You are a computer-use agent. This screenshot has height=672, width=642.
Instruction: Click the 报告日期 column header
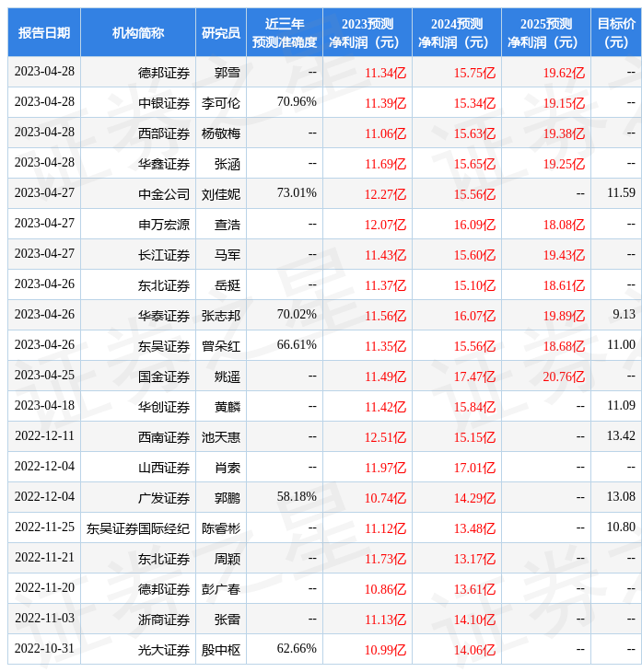point(44,32)
